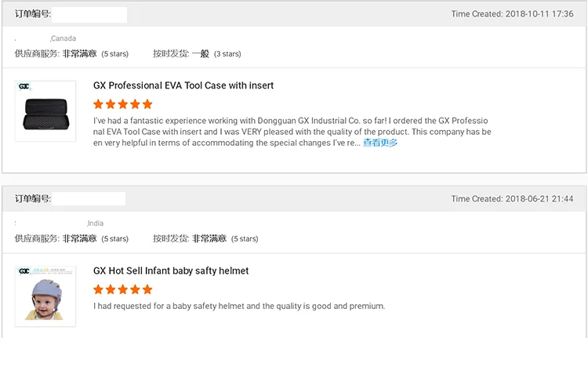This screenshot has height=392, width=588.
Task: Click the baby safety helmet review text
Action: click(x=239, y=306)
